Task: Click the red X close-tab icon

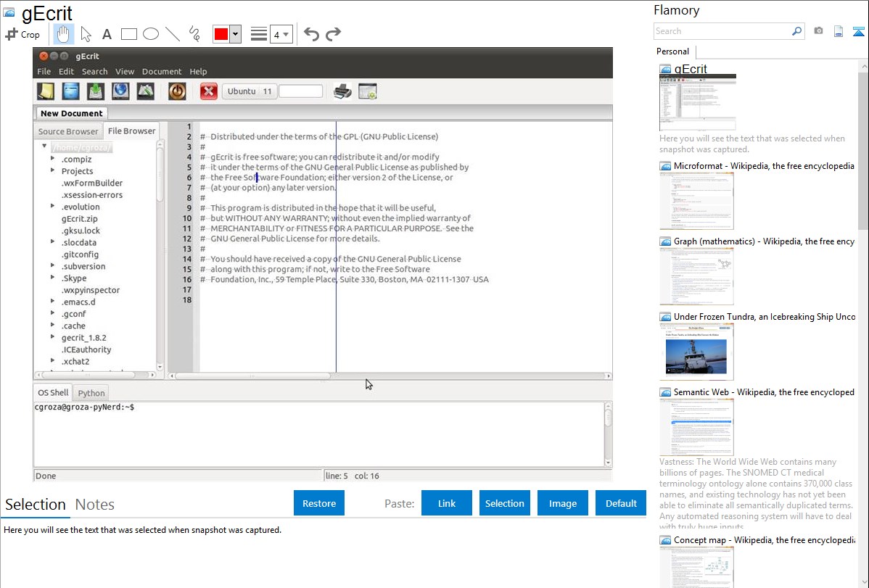Action: tap(209, 91)
